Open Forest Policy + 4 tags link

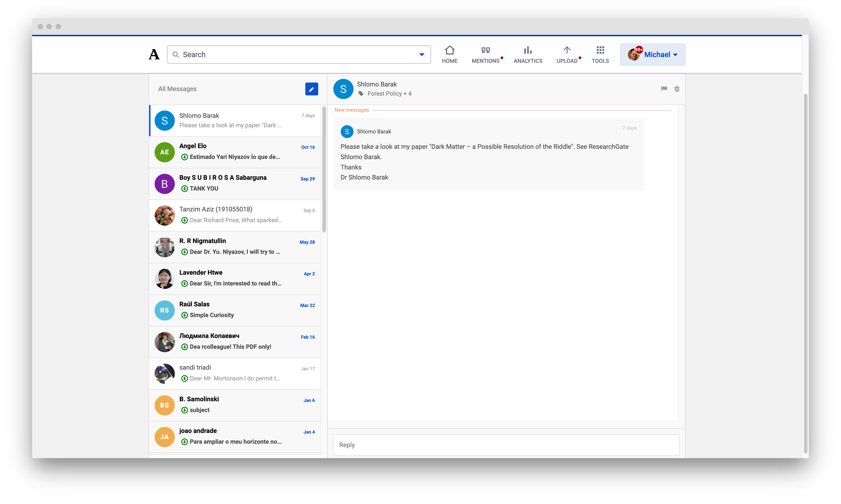coord(389,93)
